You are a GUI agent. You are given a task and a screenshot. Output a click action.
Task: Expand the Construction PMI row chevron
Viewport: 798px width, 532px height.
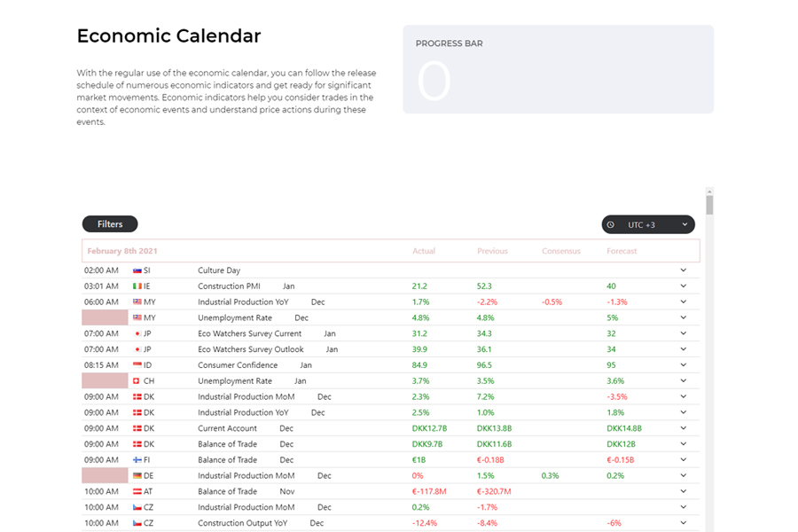click(684, 286)
